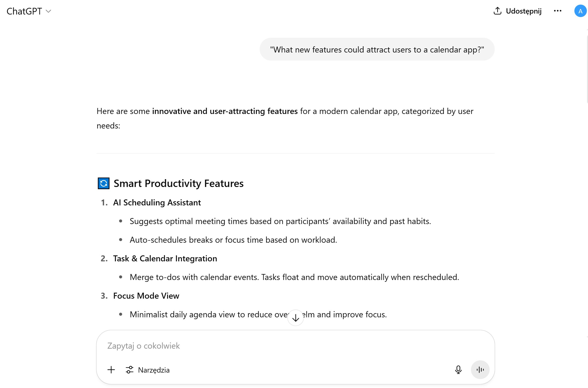The height and width of the screenshot is (388, 588).
Task: Click the blue sync emoji beside the heading
Action: [x=103, y=183]
